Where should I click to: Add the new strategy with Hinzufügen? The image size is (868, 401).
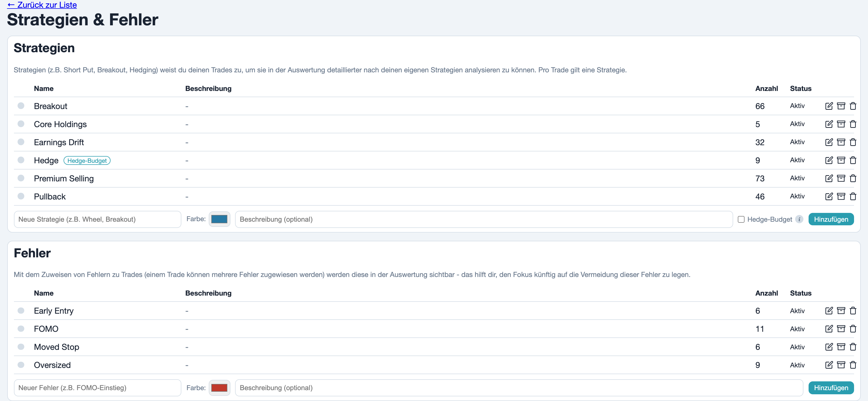click(831, 219)
